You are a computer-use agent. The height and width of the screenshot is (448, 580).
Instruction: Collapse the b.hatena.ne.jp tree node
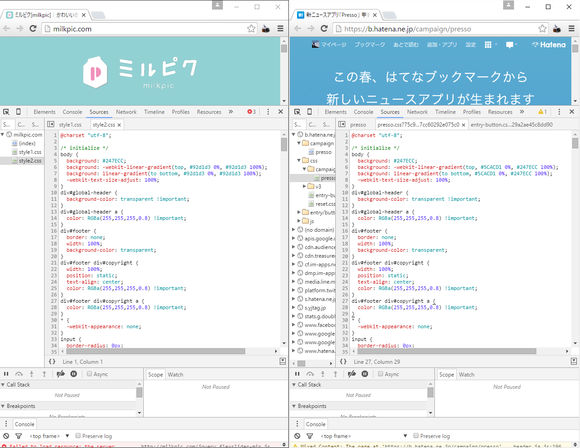click(x=294, y=134)
